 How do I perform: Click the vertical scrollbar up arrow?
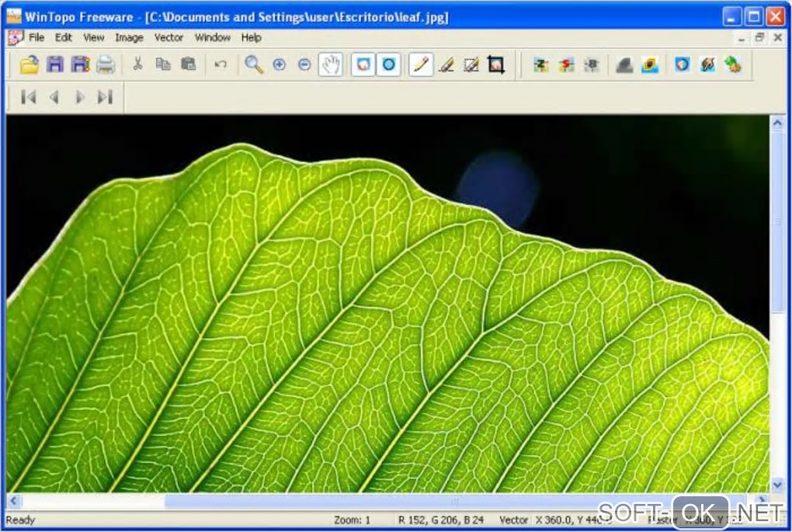pos(776,123)
